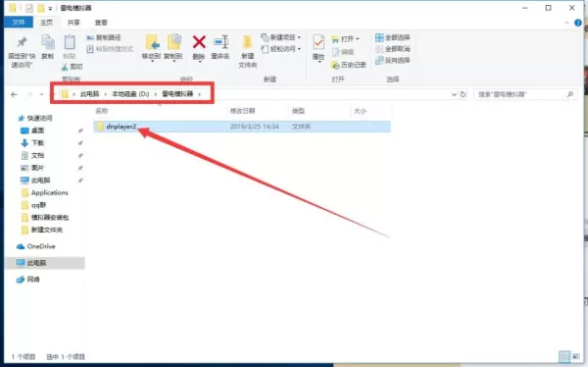Viewport: 588px width, 367px height.
Task: Click the 固定到"快速访问" pin icon
Action: pyautogui.click(x=22, y=41)
